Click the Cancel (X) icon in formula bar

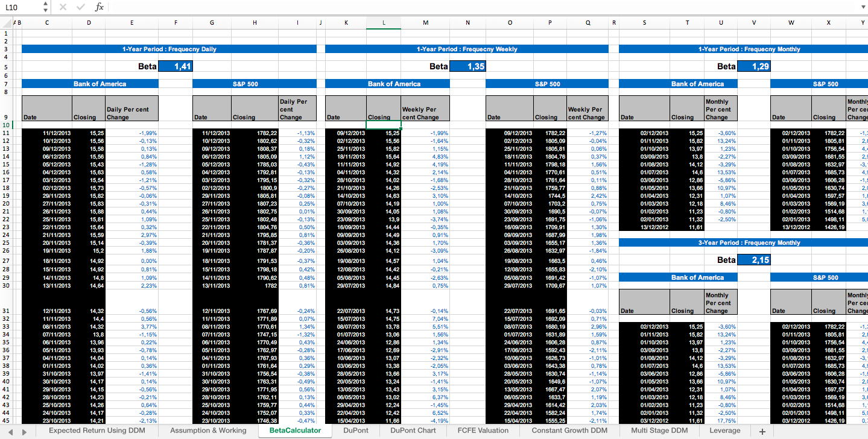tap(63, 7)
